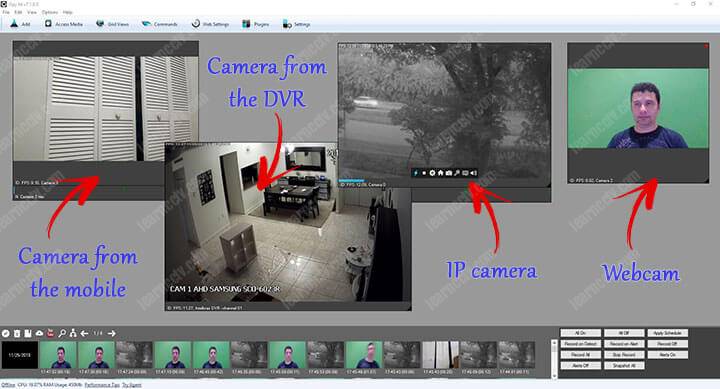Click the home icon on IP camera overlay
This screenshot has height=389, width=720.
click(x=440, y=173)
